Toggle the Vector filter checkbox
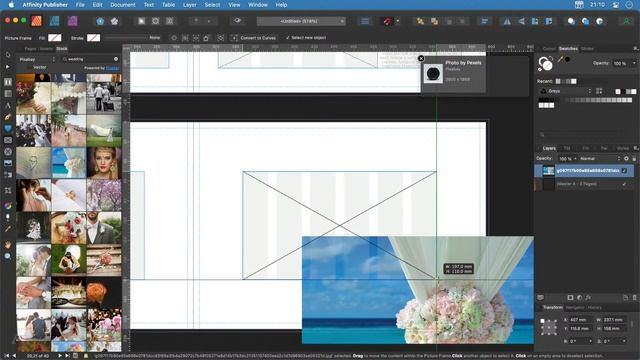 [x=29, y=67]
